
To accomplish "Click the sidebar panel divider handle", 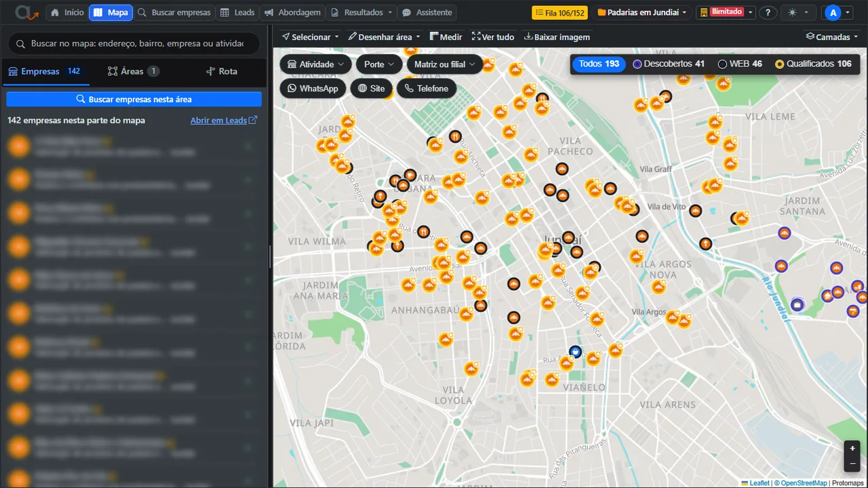I will [x=270, y=256].
